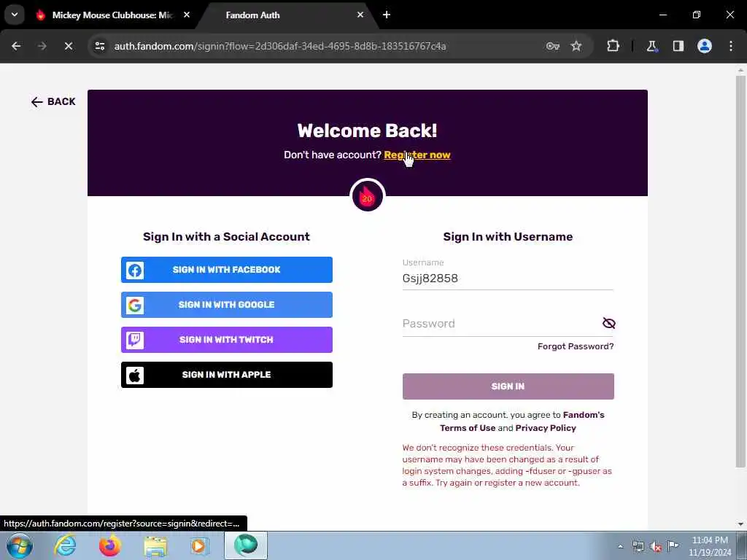This screenshot has height=560, width=747.
Task: Click the scrollbar down arrow
Action: click(740, 524)
